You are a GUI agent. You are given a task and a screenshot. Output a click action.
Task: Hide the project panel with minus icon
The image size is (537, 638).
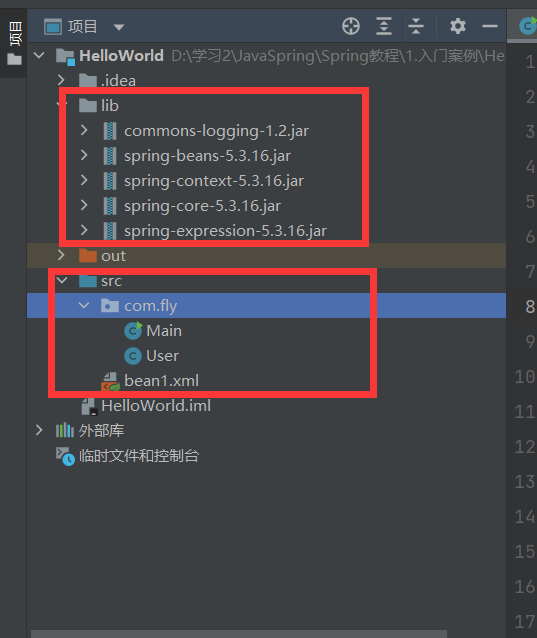coord(490,26)
